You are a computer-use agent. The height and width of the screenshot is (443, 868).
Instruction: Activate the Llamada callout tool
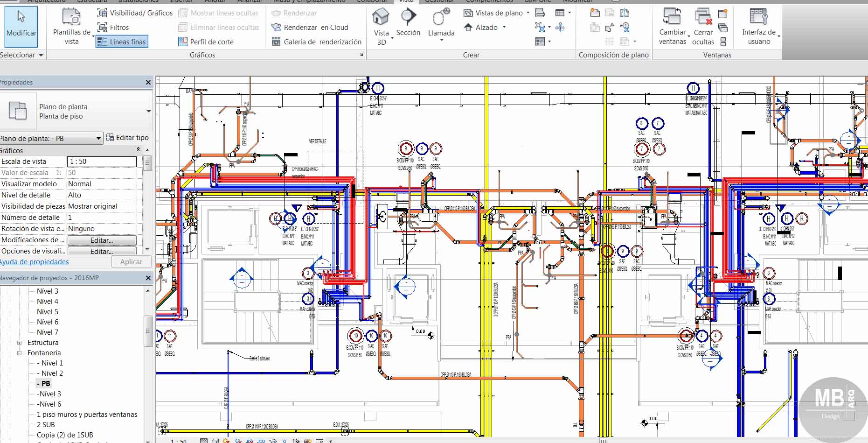[x=441, y=23]
